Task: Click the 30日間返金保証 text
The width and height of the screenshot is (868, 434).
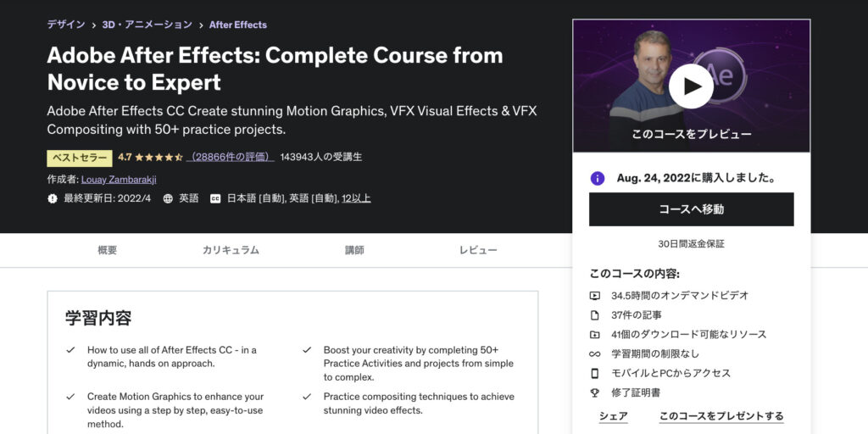Action: tap(692, 243)
